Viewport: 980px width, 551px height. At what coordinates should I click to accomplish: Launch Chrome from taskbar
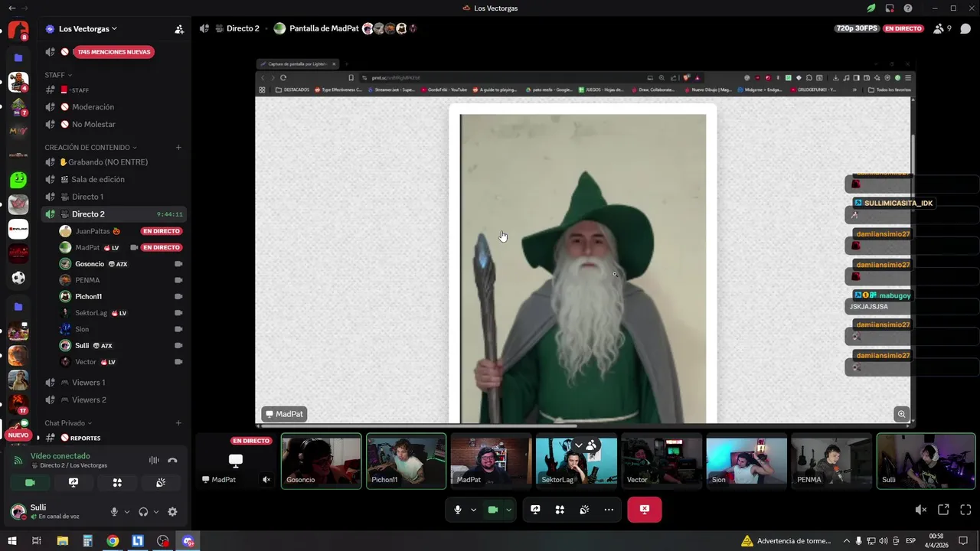(x=113, y=541)
